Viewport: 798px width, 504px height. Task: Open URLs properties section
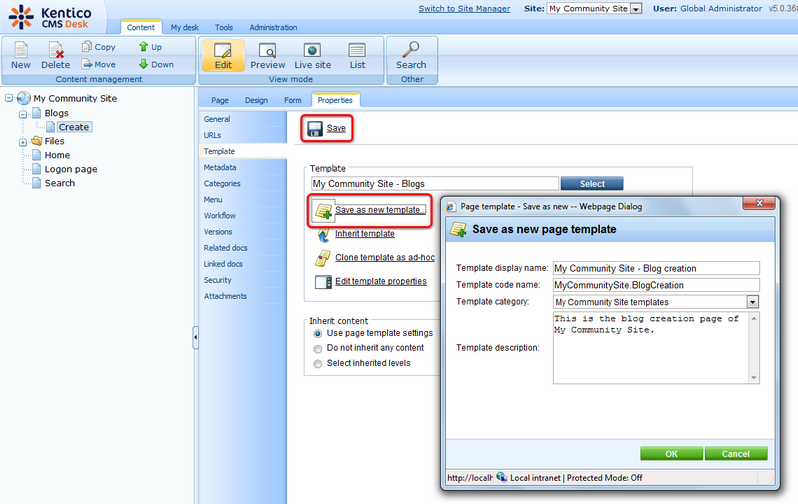pos(243,135)
